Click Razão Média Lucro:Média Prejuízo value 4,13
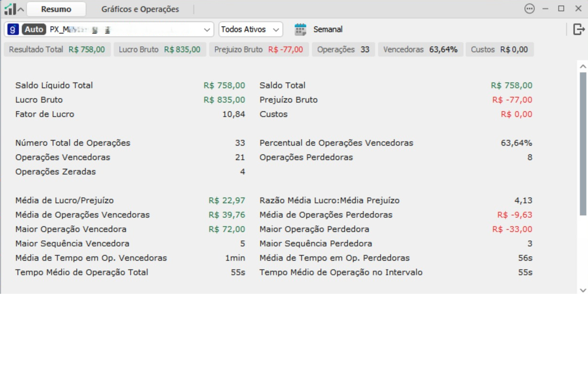The height and width of the screenshot is (382, 588). pos(524,200)
